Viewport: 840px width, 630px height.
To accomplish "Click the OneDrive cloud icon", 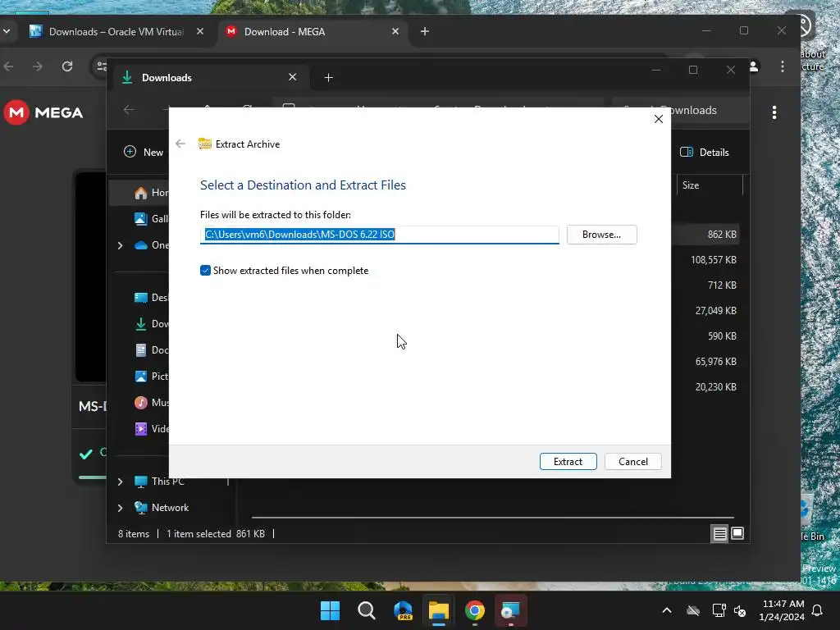I will 141,245.
